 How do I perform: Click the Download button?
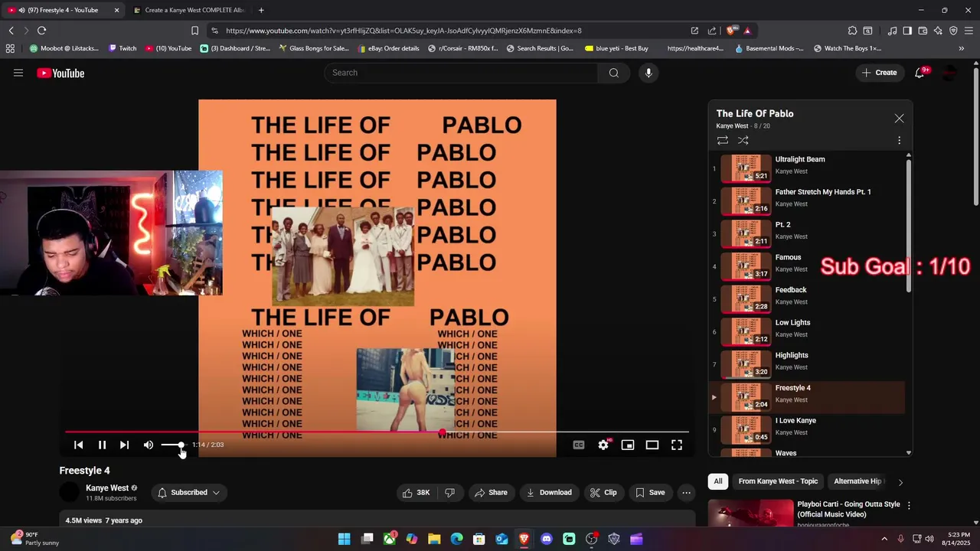tap(549, 492)
